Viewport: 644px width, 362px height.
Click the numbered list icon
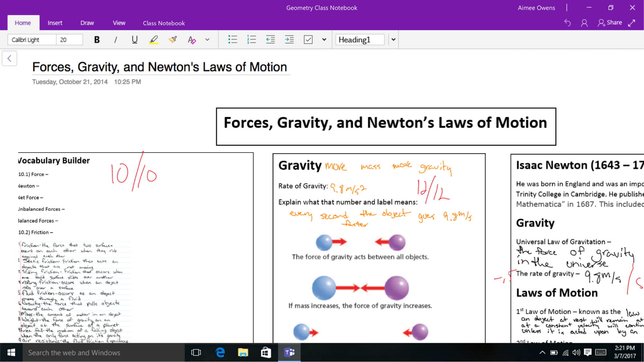251,39
